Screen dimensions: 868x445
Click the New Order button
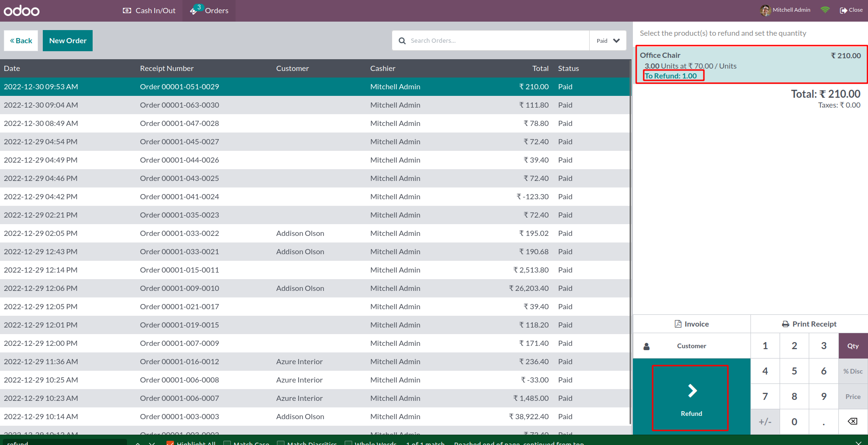[x=68, y=41]
